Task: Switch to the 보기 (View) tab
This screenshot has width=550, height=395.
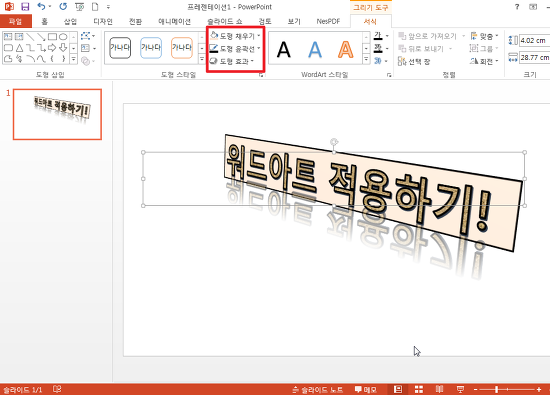Action: pyautogui.click(x=294, y=21)
